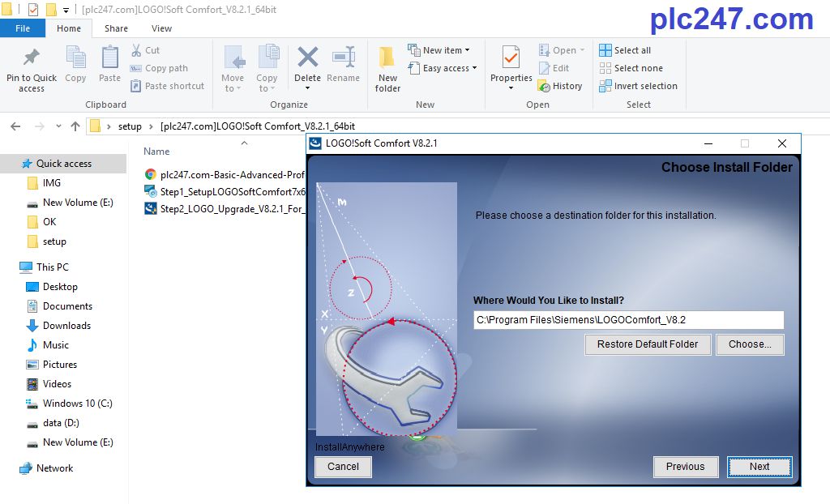Screen dimensions: 830x504
Task: Click the Properties checkmark icon
Action: (511, 58)
